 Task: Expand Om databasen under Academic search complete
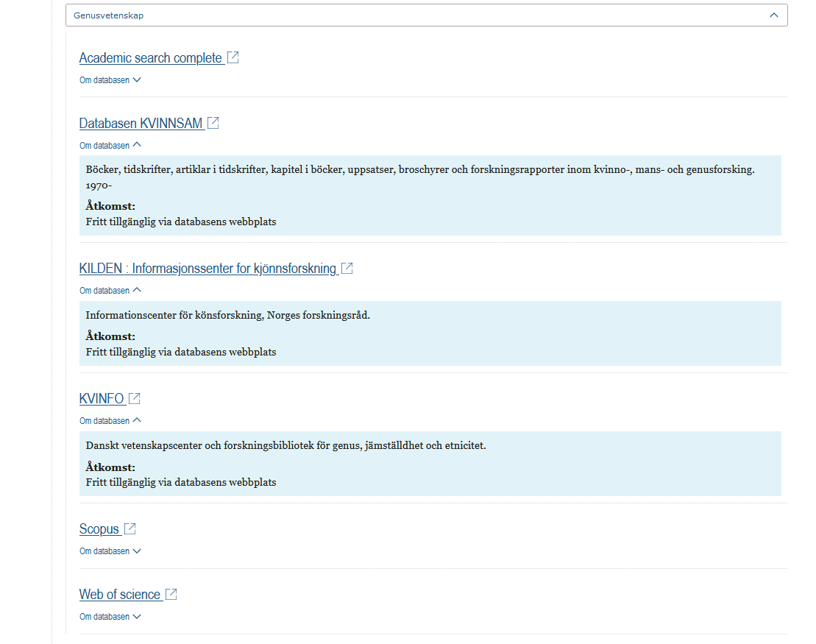pos(110,80)
